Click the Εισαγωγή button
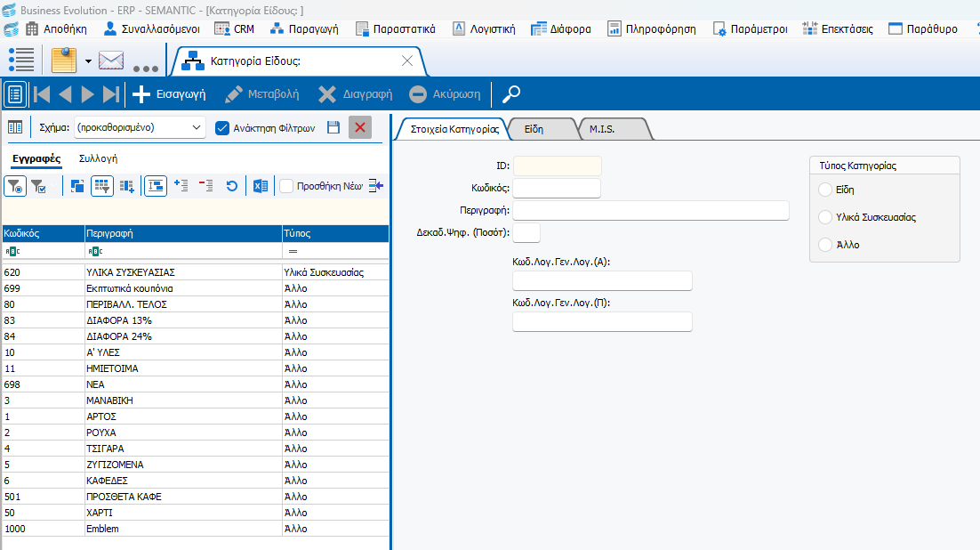 click(x=169, y=94)
